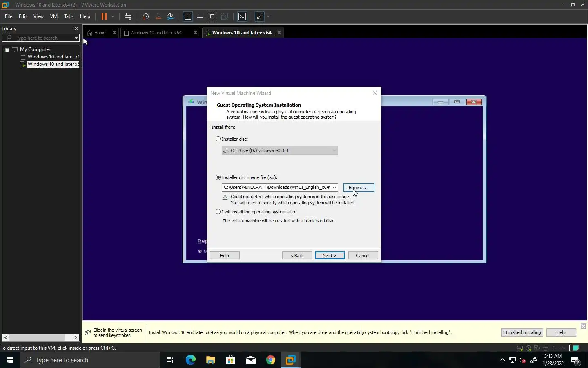The width and height of the screenshot is (588, 368).
Task: Select My Computer in the library tree
Action: pyautogui.click(x=35, y=49)
